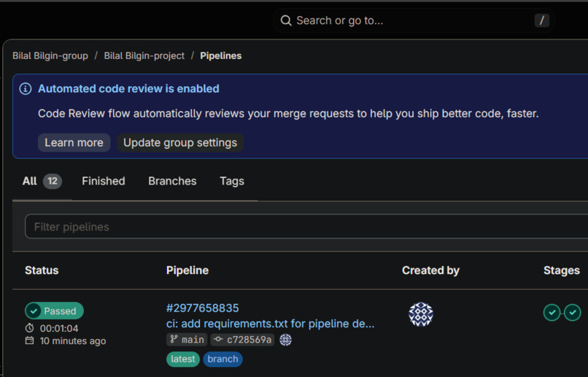Click the Learn more button
Viewport: 588px width, 377px height.
click(x=74, y=143)
